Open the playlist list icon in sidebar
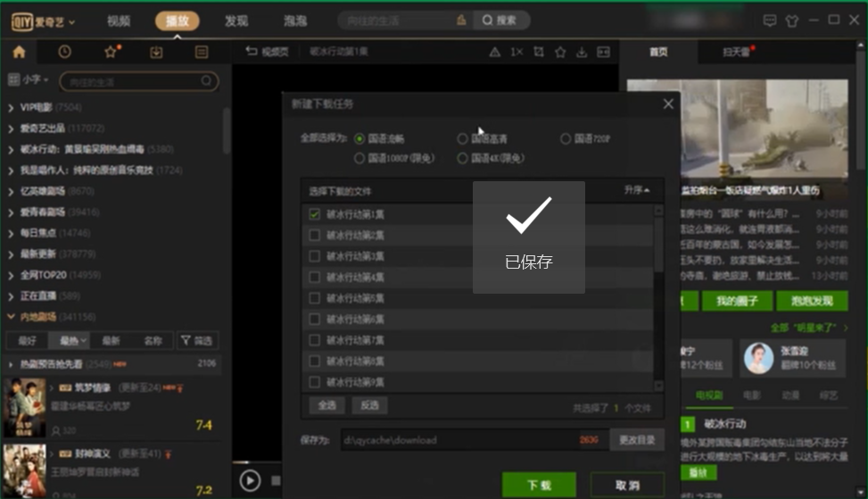This screenshot has width=868, height=499. pos(202,52)
